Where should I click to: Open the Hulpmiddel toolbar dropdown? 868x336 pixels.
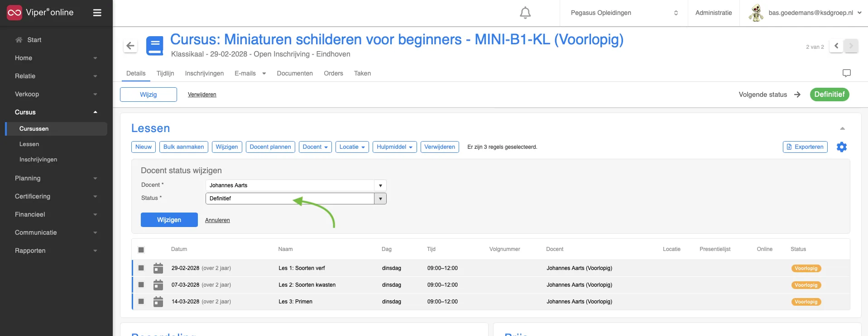click(394, 147)
